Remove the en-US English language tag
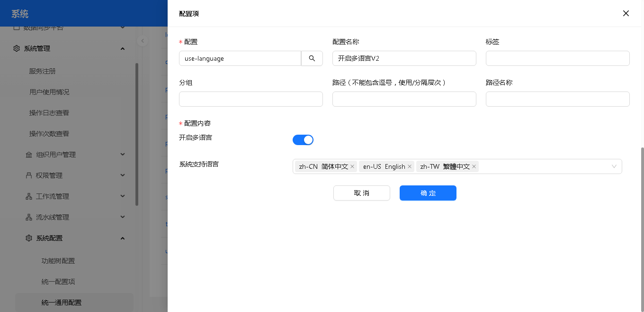This screenshot has height=312, width=644. (x=410, y=166)
